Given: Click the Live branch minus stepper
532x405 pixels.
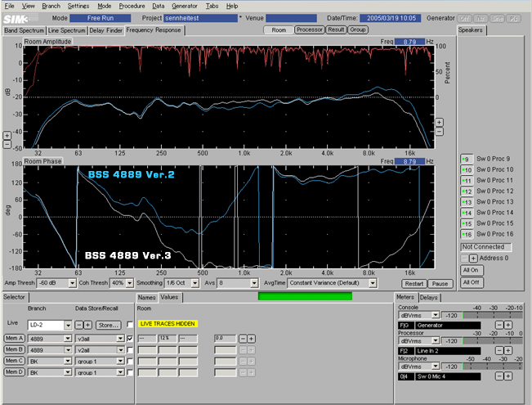Looking at the screenshot, I should (x=78, y=325).
